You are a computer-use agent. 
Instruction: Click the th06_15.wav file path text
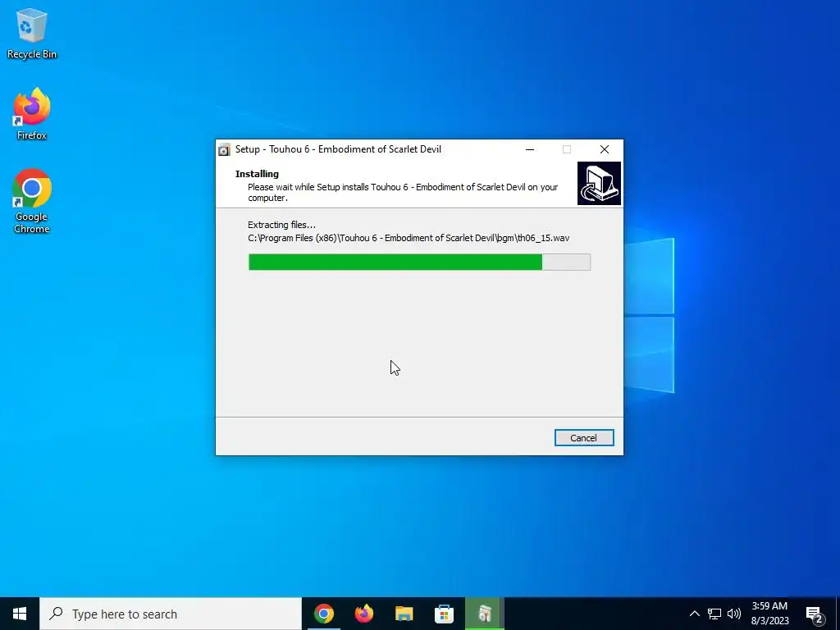click(x=409, y=238)
